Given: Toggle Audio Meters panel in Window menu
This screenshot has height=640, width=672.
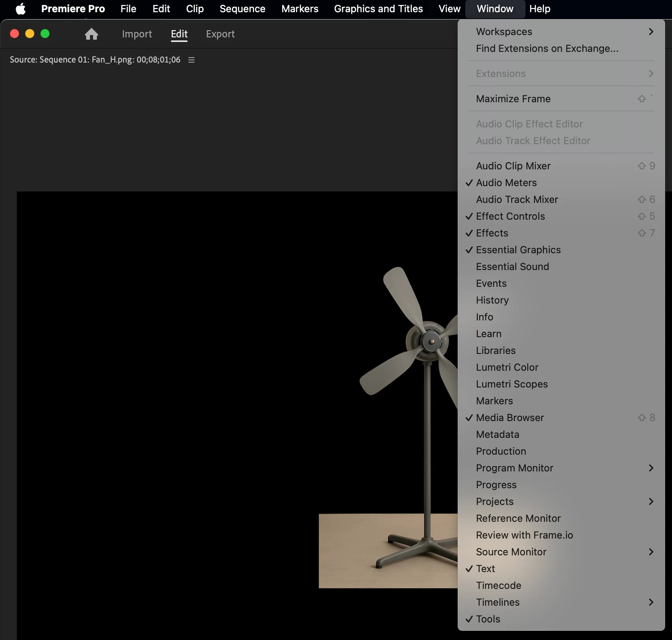Looking at the screenshot, I should (x=561, y=183).
